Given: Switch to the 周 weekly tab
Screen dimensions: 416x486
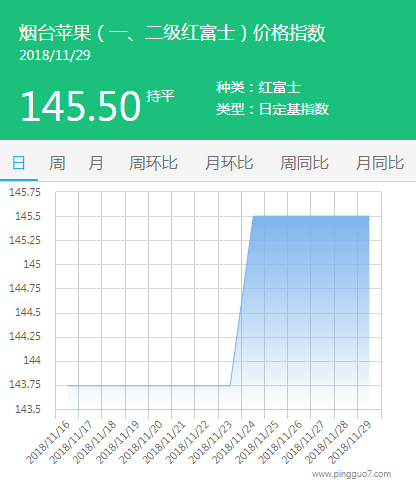Looking at the screenshot, I should (57, 163).
